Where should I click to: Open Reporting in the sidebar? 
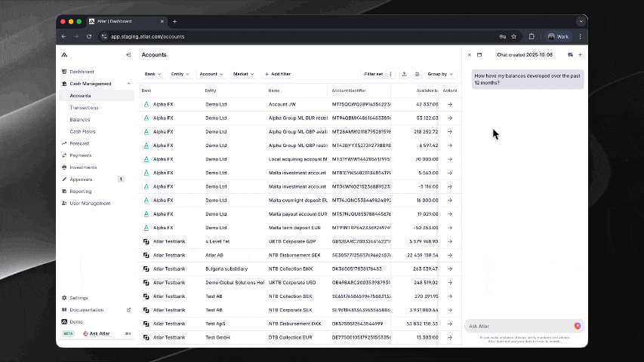click(x=81, y=192)
